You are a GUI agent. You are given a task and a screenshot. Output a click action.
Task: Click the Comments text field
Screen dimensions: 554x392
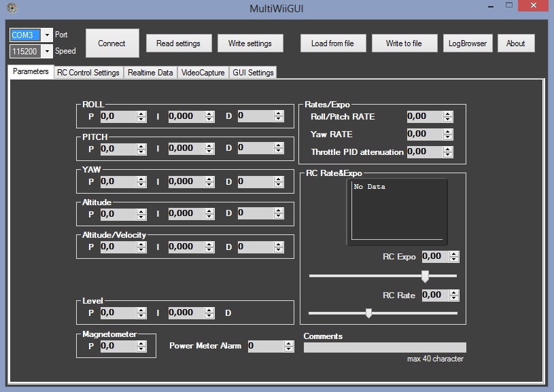pos(385,348)
